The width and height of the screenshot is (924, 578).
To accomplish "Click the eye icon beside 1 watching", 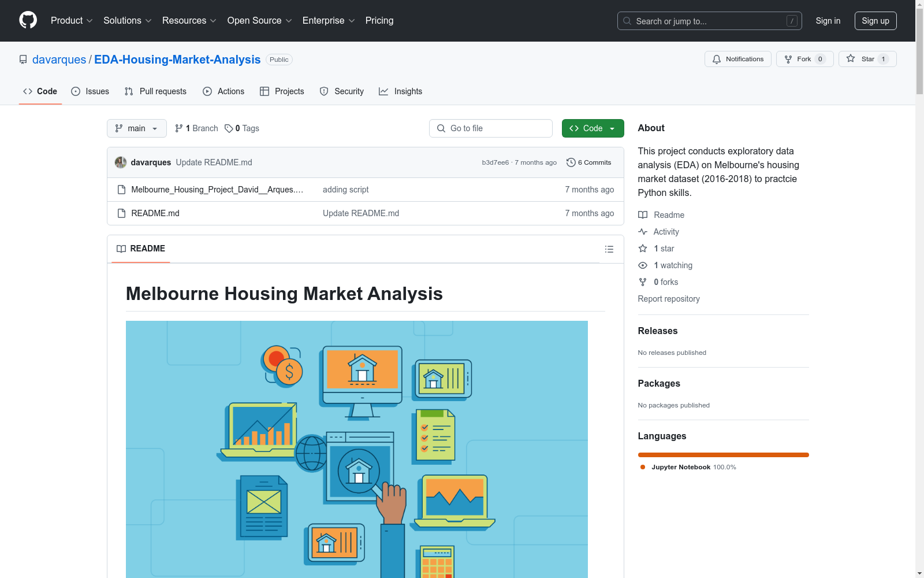I will pyautogui.click(x=643, y=265).
